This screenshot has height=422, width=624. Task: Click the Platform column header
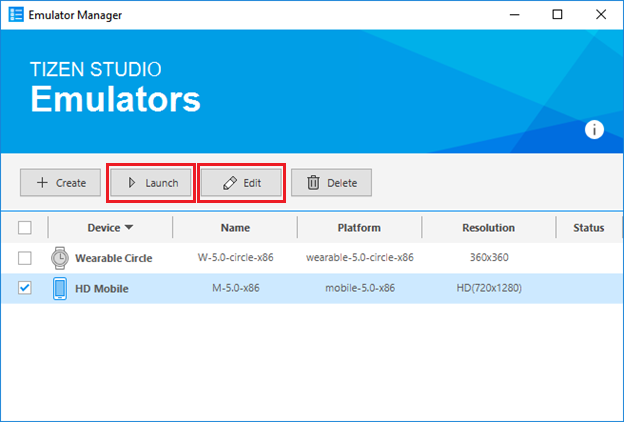[x=359, y=228]
